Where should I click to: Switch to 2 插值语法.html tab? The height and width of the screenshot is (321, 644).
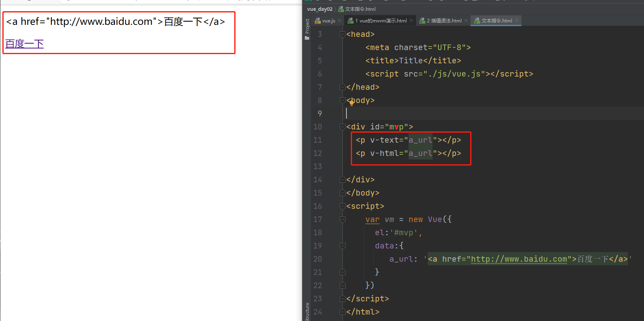coord(444,21)
